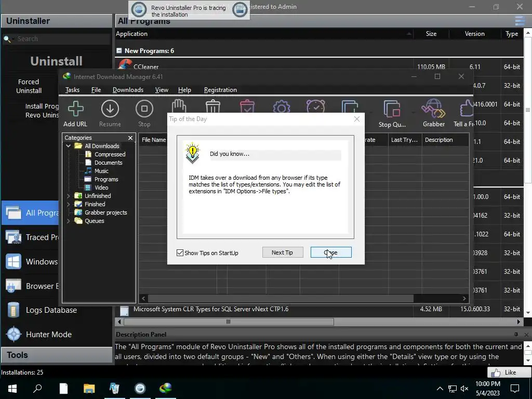
Task: Click the Revo view options icon top right
Action: coord(520,21)
